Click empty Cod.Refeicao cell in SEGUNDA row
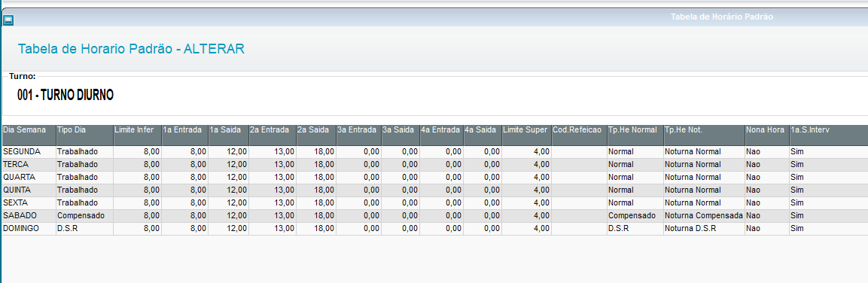Viewport: 868px width, 283px height. tap(579, 151)
